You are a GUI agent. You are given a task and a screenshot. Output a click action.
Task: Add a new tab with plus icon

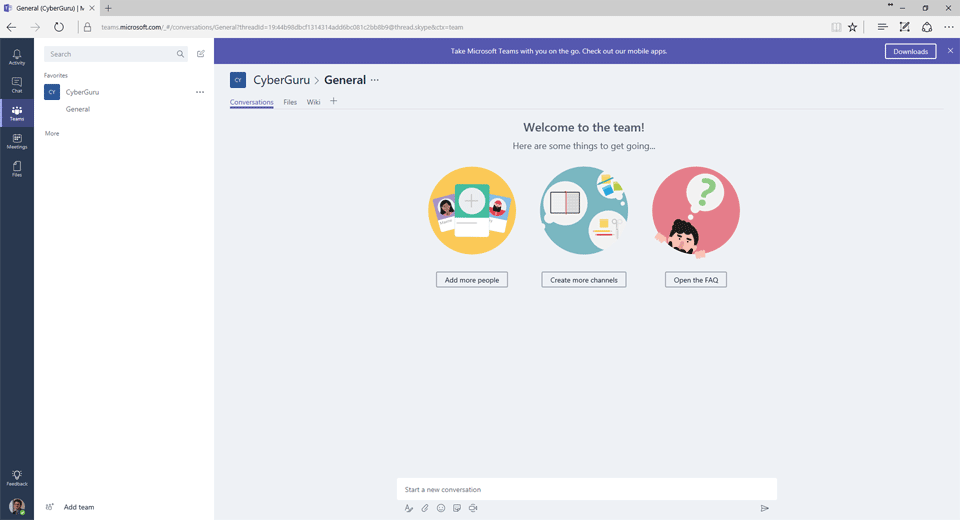pos(334,101)
